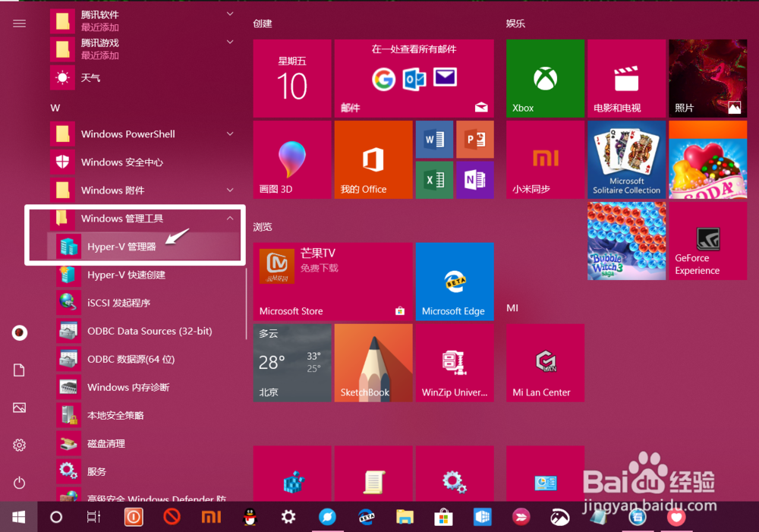Open the Xbox tile
The height and width of the screenshot is (532, 759).
pos(546,78)
